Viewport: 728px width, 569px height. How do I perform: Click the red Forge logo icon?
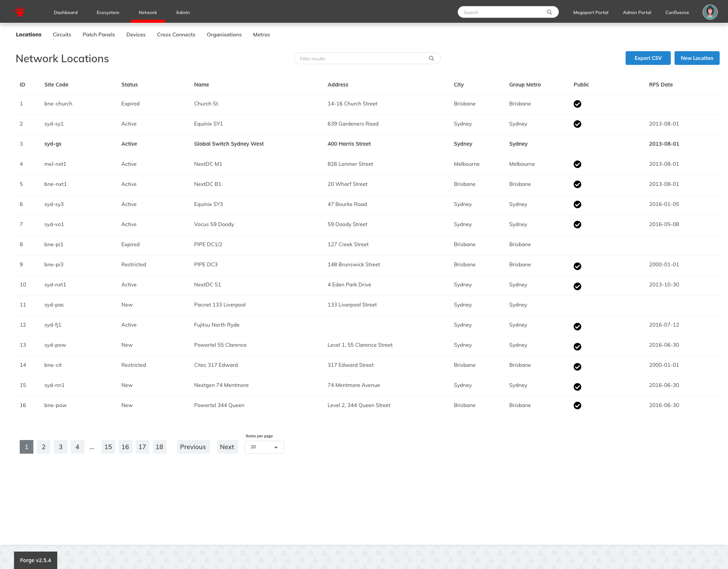point(19,12)
